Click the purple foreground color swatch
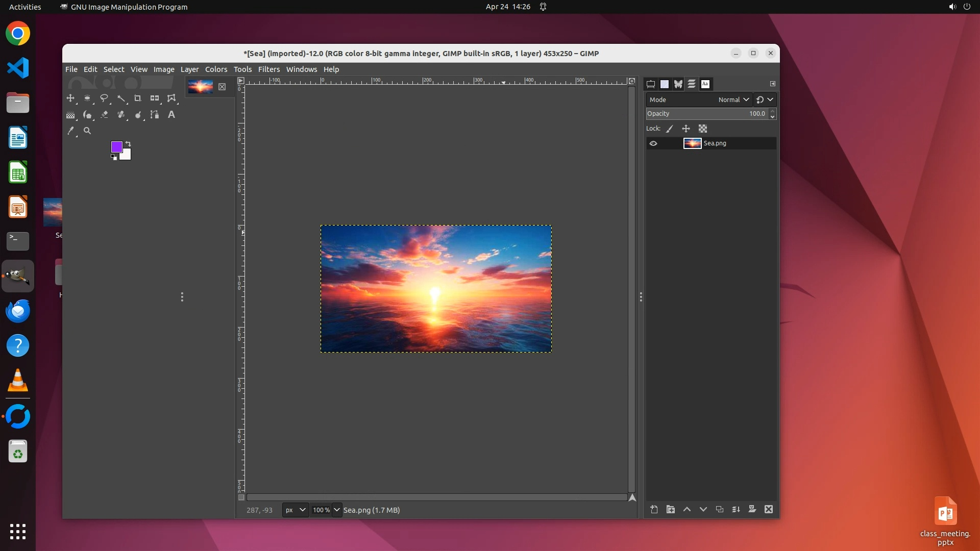This screenshot has width=980, height=551. (116, 147)
